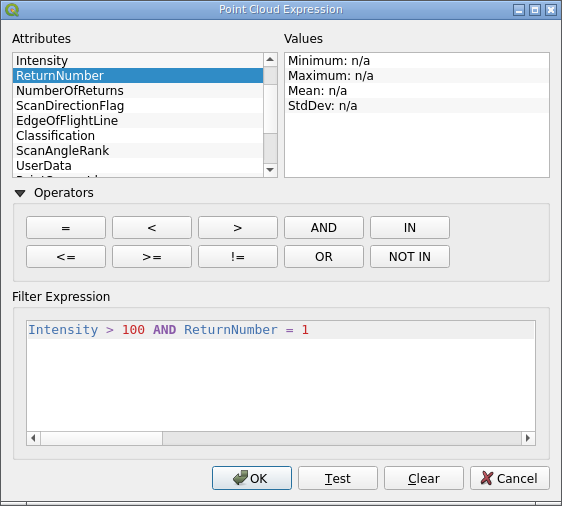This screenshot has width=562, height=506.
Task: Select NumberOfReturns in the attributes list
Action: [138, 91]
